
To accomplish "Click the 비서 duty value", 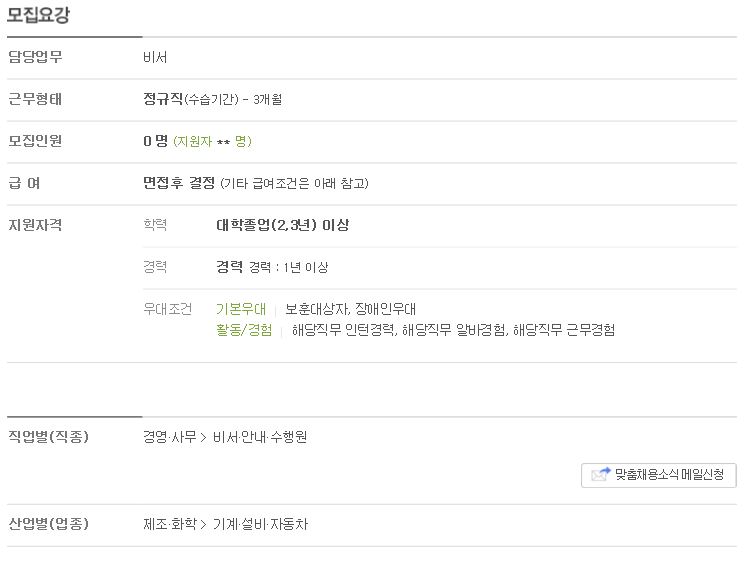I will tap(155, 57).
